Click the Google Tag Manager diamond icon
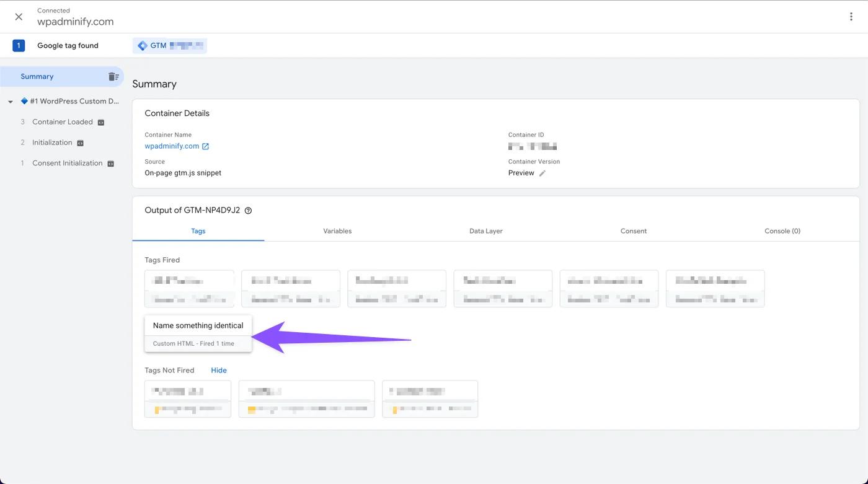The height and width of the screenshot is (484, 868). [143, 46]
